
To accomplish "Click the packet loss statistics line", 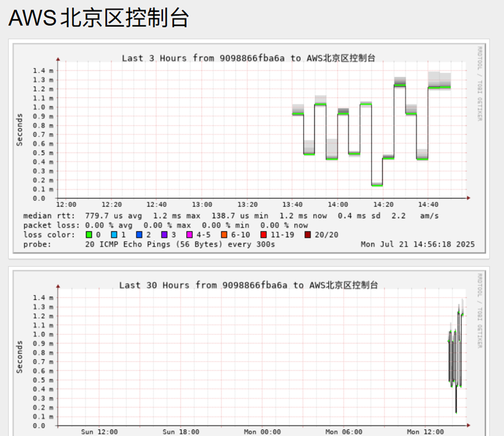I will pos(166,225).
